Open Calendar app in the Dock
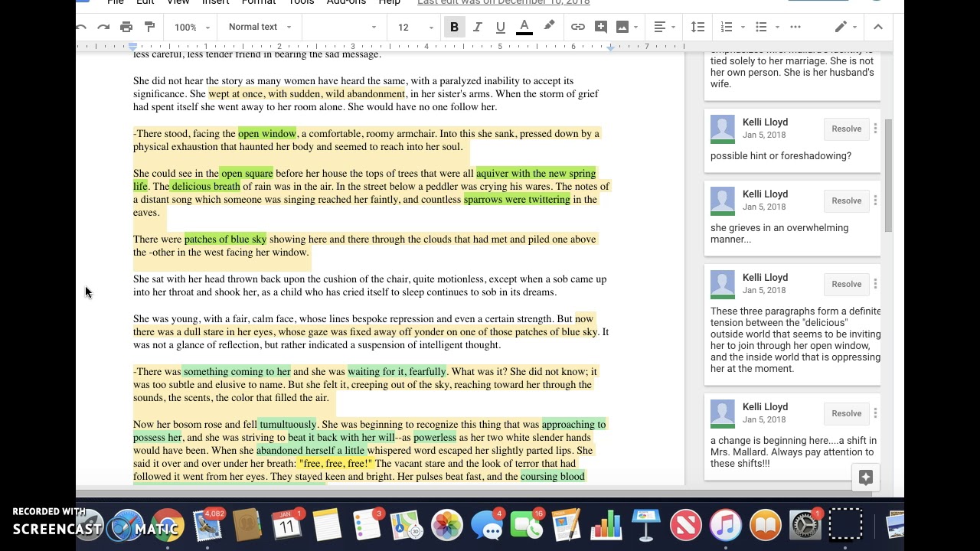The height and width of the screenshot is (551, 980). coord(287,527)
